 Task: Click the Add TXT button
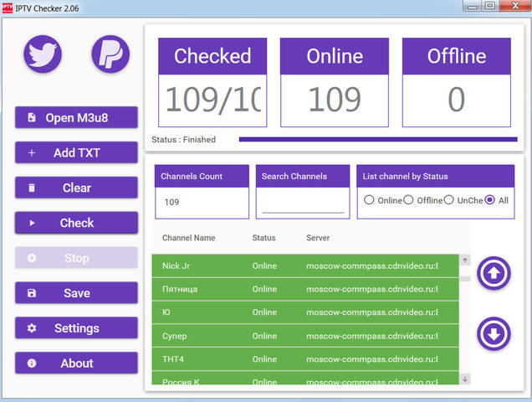click(x=76, y=153)
